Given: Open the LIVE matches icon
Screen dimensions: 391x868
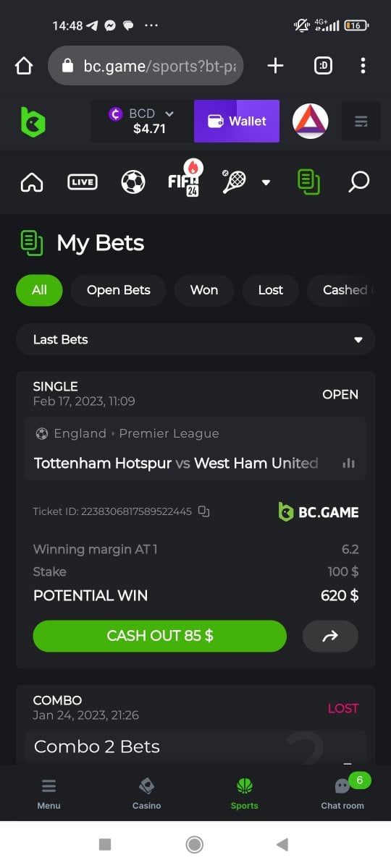Looking at the screenshot, I should (82, 182).
